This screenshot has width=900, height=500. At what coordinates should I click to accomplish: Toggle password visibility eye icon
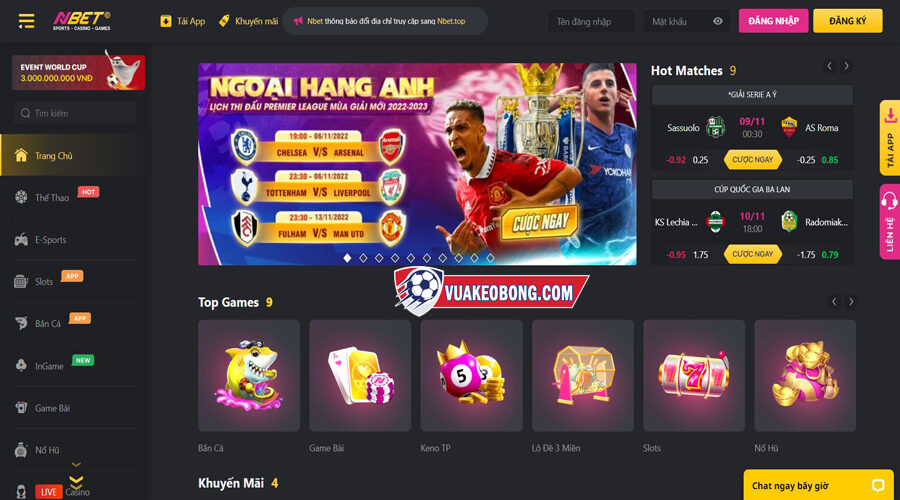click(x=717, y=21)
